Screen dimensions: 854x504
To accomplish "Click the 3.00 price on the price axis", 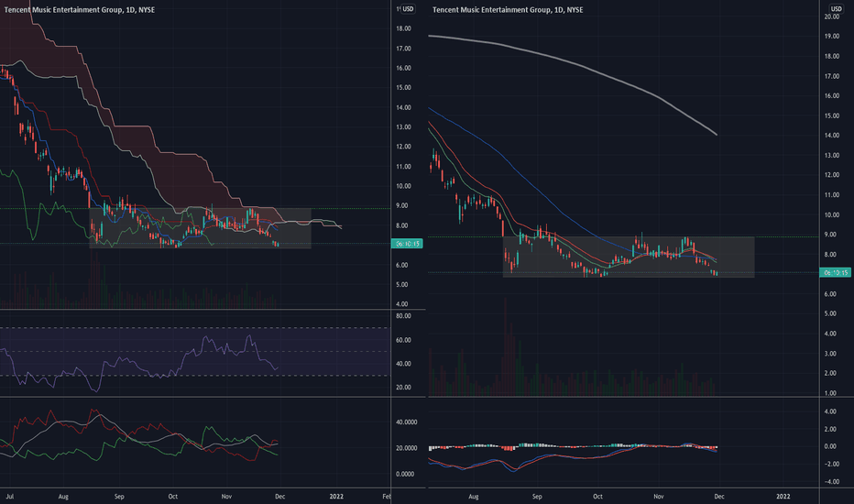I will coord(832,354).
